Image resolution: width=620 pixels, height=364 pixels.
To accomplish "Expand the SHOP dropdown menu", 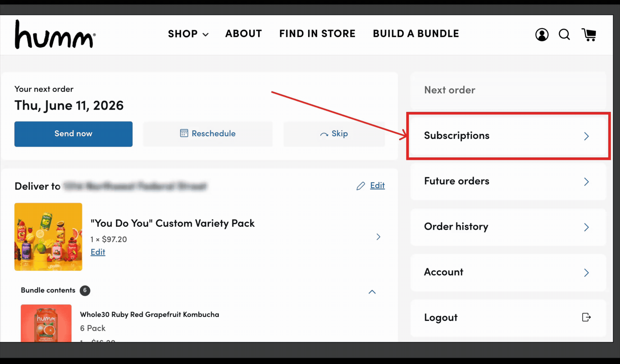I will 188,34.
